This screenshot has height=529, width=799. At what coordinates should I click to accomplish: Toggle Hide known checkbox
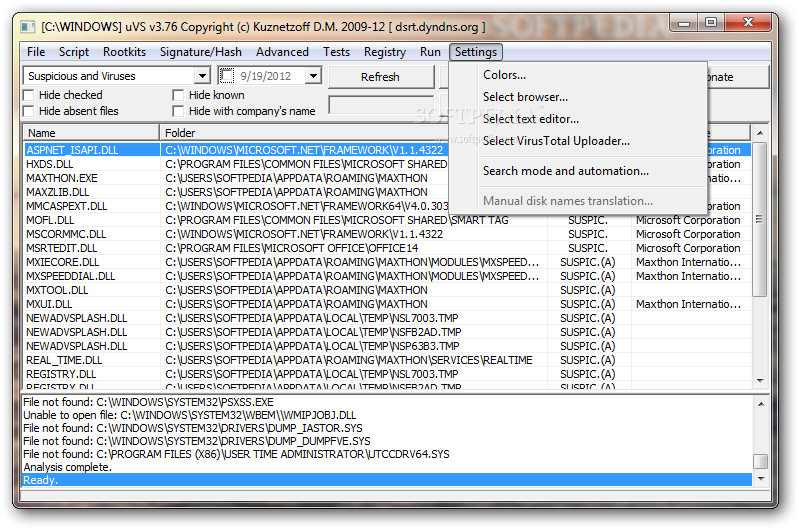(x=178, y=95)
